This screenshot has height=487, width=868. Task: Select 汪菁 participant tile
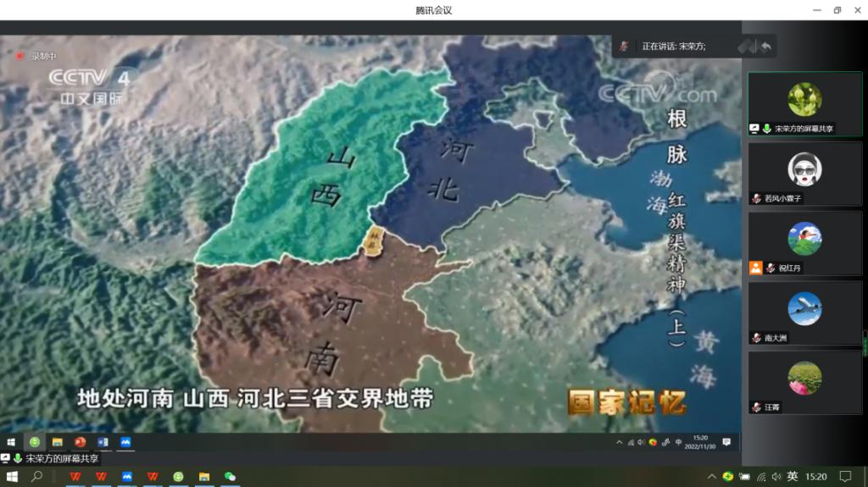[x=804, y=382]
